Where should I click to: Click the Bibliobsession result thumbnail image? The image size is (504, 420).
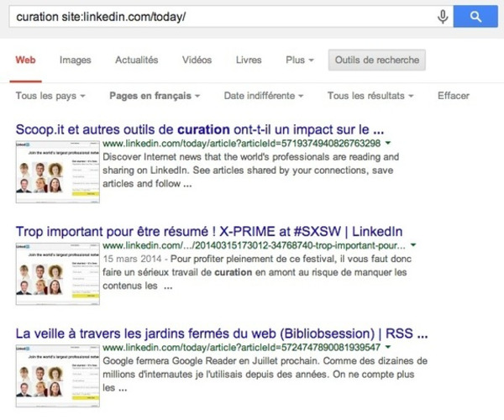pyautogui.click(x=57, y=376)
